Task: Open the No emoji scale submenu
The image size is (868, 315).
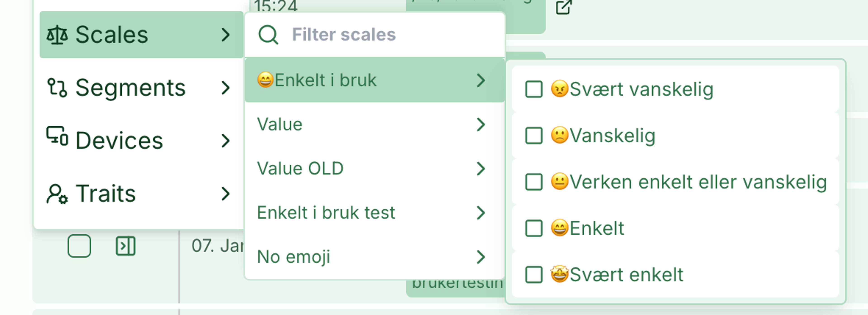Action: coord(374,257)
